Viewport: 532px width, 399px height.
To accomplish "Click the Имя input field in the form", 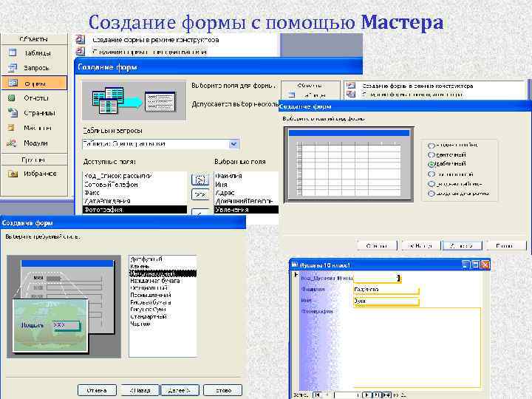I will point(386,301).
